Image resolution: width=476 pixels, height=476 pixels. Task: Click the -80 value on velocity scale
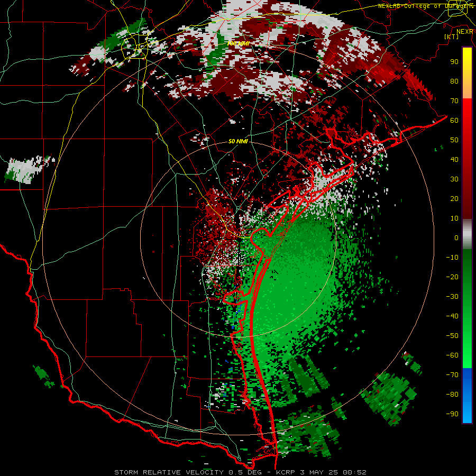coord(452,395)
